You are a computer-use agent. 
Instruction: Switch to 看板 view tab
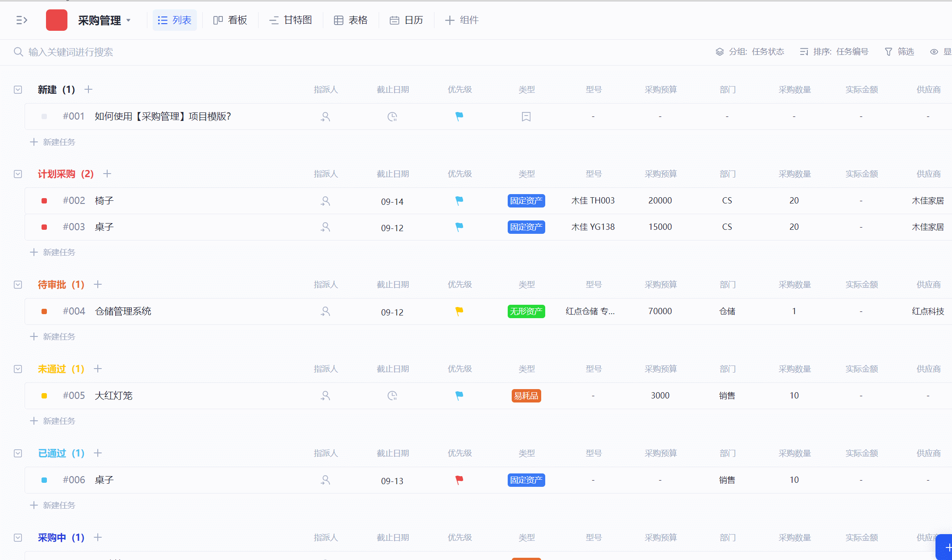230,20
